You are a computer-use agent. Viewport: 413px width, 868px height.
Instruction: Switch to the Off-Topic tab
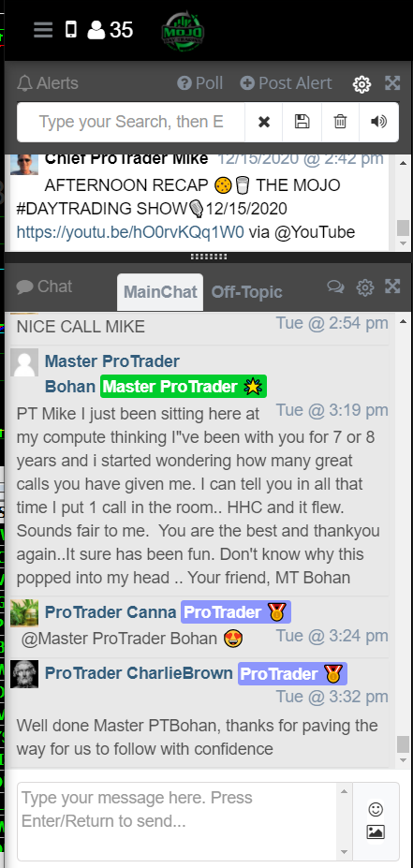(x=247, y=292)
